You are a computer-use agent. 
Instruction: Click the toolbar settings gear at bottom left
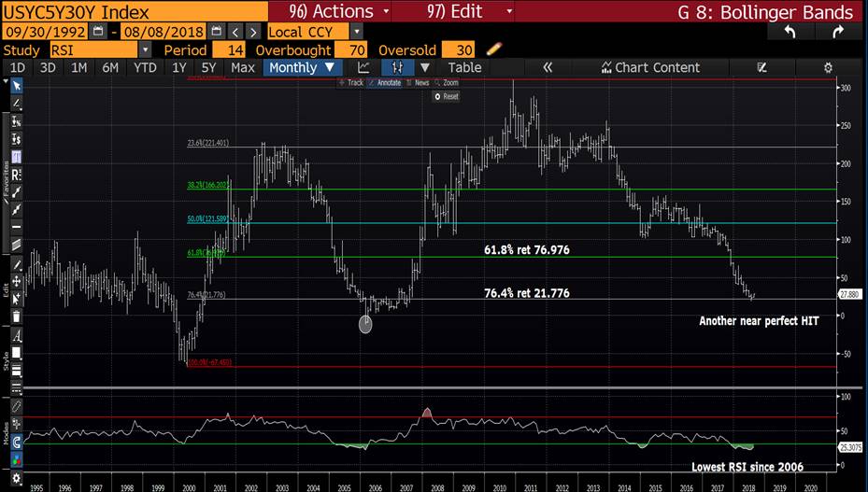[x=17, y=478]
